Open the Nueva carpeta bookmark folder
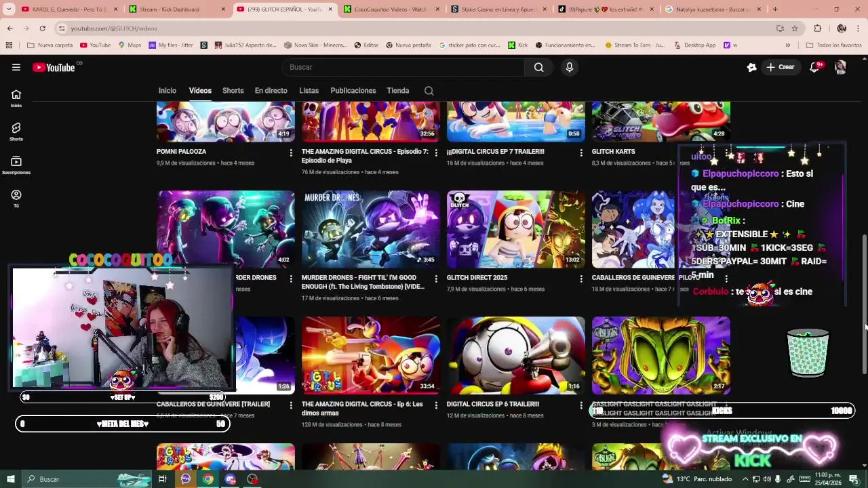This screenshot has height=488, width=868. pyautogui.click(x=50, y=45)
